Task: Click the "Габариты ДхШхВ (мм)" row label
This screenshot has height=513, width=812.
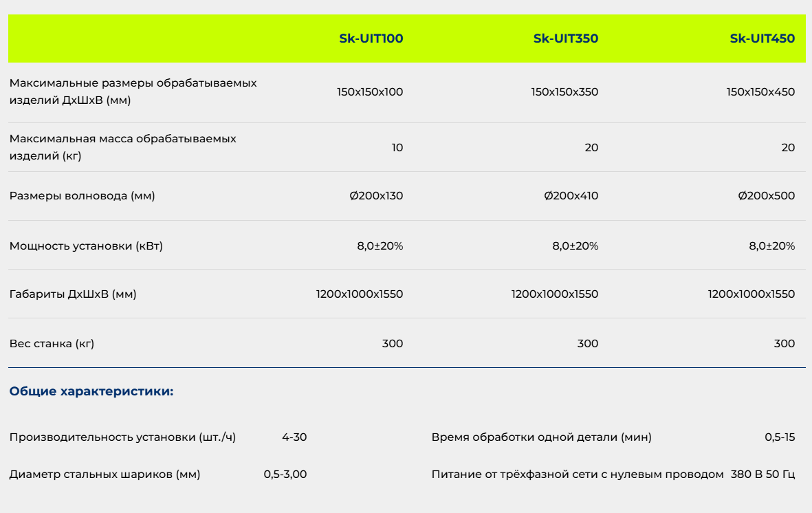Action: 73,294
